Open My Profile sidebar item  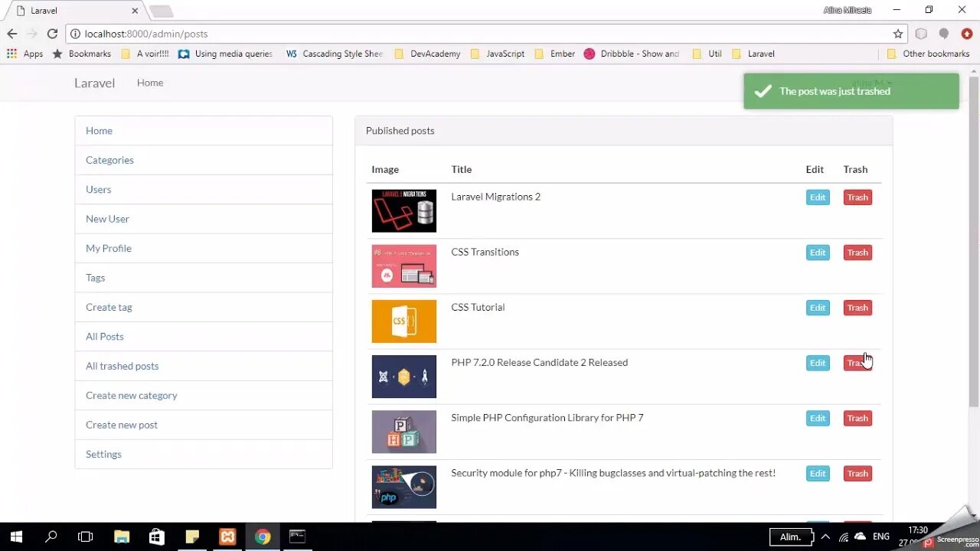click(x=204, y=249)
